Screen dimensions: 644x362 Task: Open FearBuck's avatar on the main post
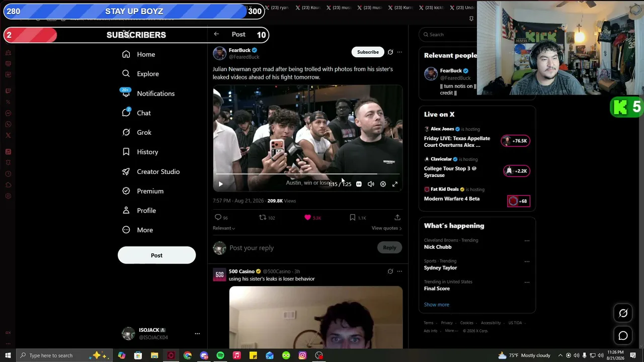pyautogui.click(x=219, y=53)
